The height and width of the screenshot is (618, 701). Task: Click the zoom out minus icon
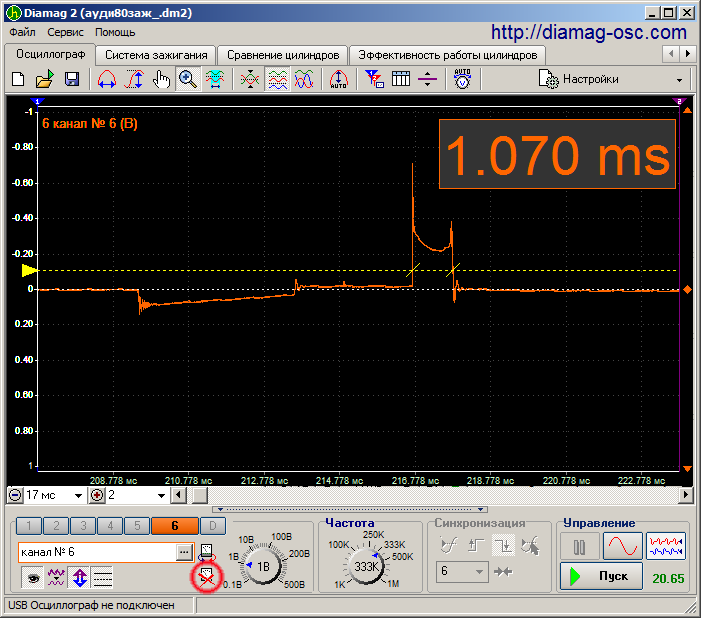(15, 495)
